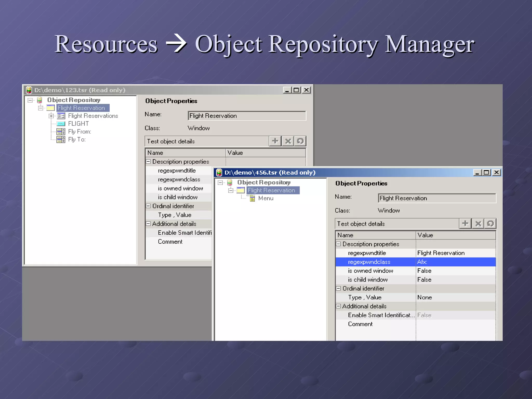
Task: Click the Menu object icon in 456.tsr tree
Action: point(252,198)
